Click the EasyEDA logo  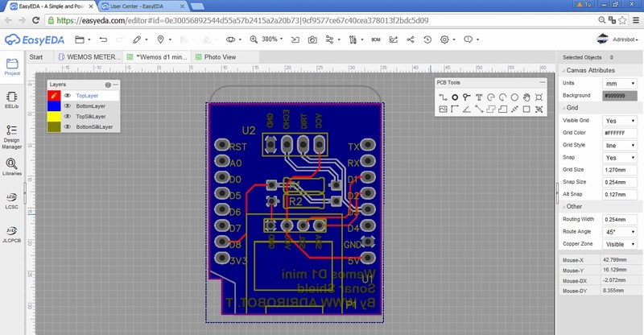pyautogui.click(x=35, y=39)
